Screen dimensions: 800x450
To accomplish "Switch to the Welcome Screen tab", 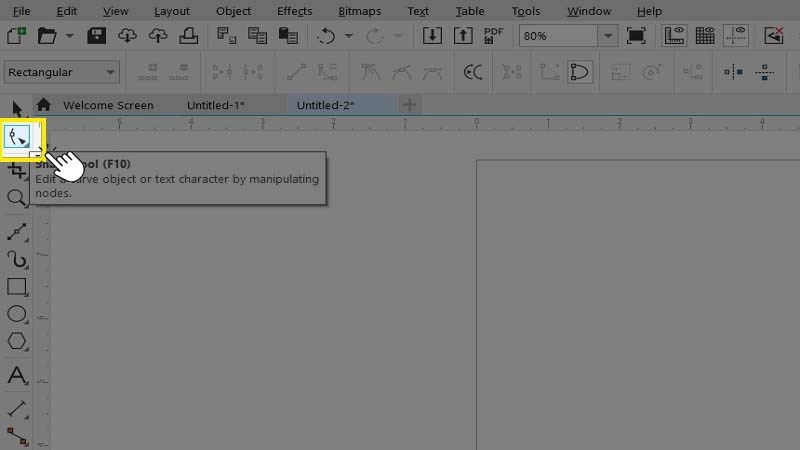I will click(108, 105).
